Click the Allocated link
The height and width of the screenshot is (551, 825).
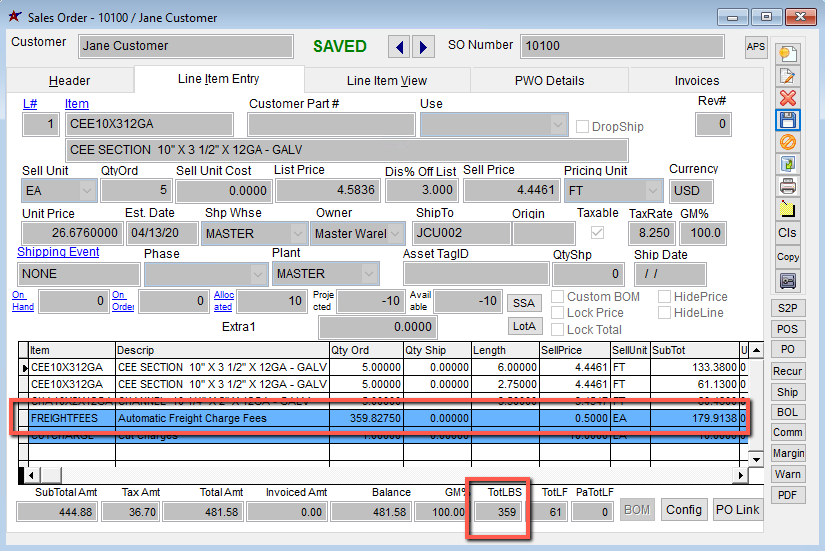[224, 301]
